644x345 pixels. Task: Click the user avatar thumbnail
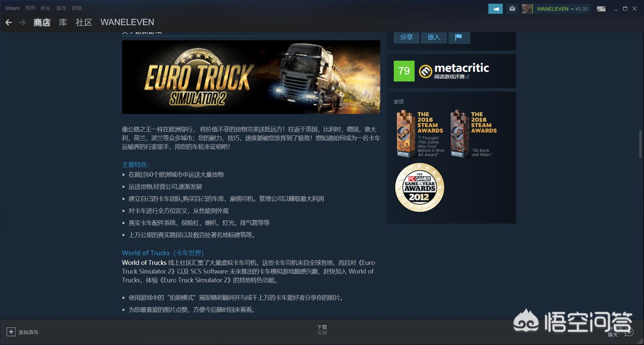coord(527,9)
